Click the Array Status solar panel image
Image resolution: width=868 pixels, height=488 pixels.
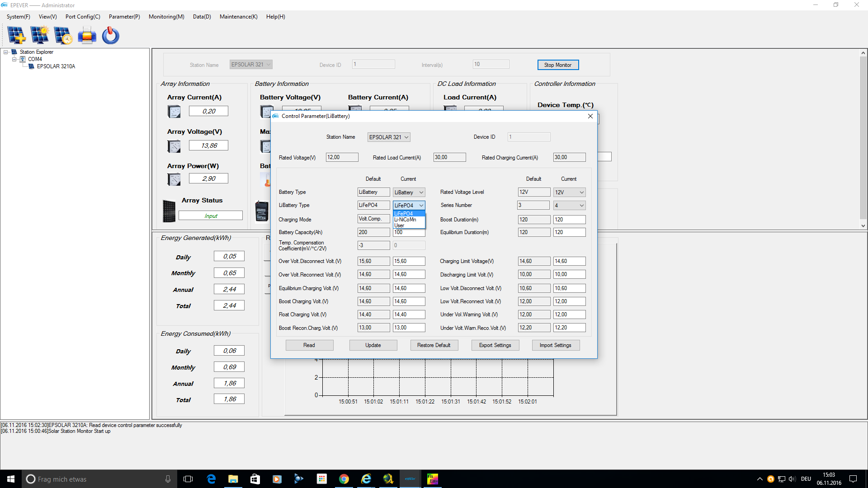tap(169, 211)
